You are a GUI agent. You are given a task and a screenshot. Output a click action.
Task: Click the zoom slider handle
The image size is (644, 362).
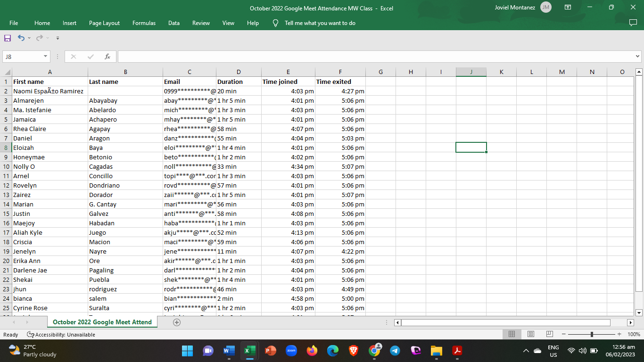(592, 334)
